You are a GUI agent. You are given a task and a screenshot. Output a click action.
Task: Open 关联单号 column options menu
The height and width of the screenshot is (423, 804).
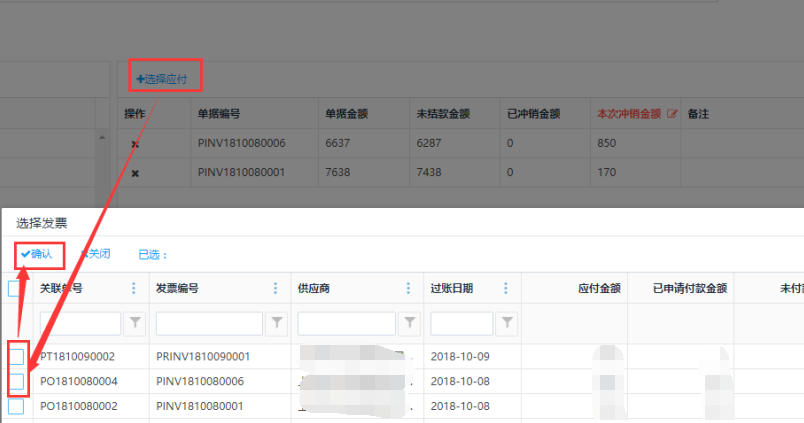[134, 289]
